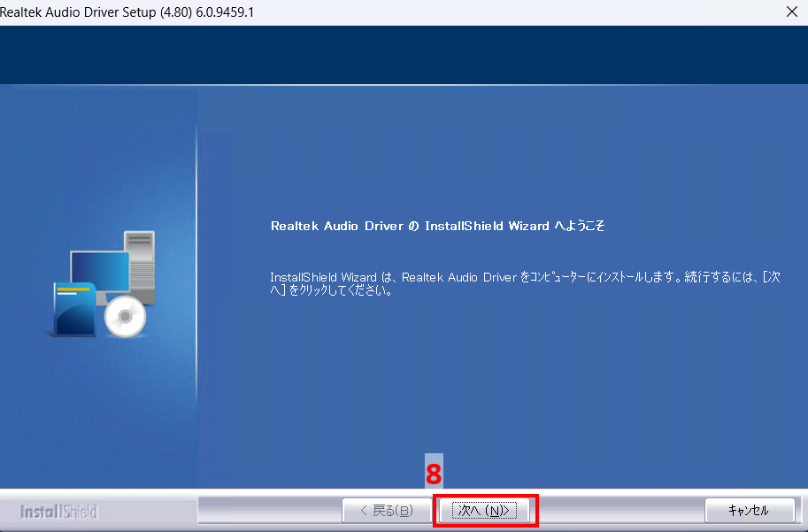Image resolution: width=808 pixels, height=532 pixels.
Task: Click empty button bar space left of キャンセル
Action: tap(619, 511)
